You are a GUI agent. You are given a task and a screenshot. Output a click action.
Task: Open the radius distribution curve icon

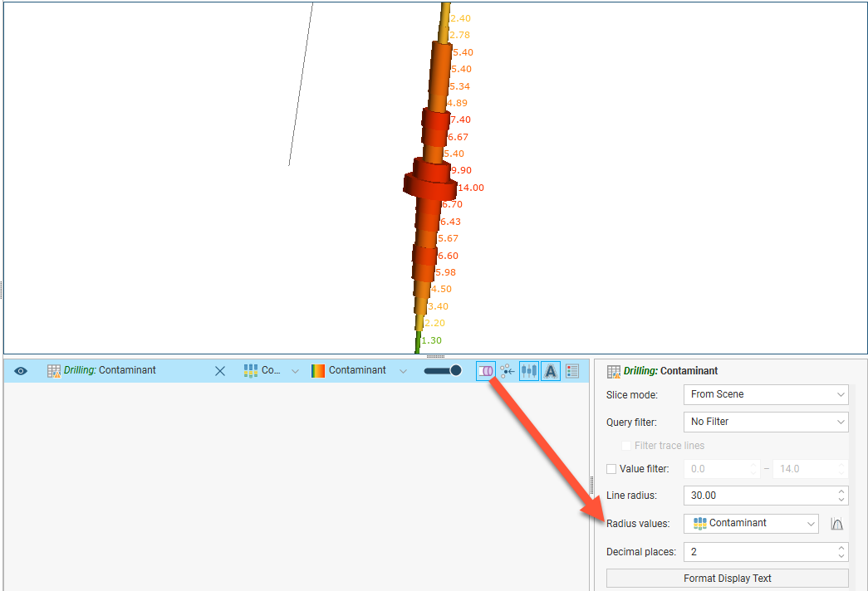pyautogui.click(x=837, y=524)
